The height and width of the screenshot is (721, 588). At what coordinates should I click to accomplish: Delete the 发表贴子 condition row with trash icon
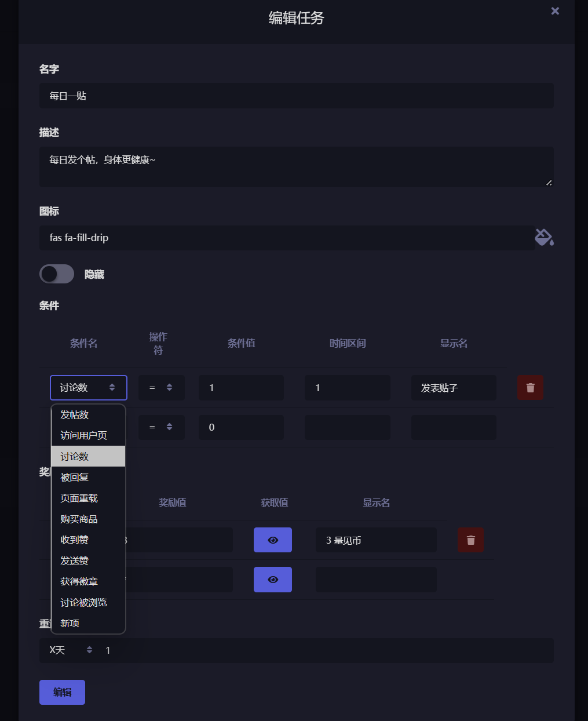(x=530, y=387)
